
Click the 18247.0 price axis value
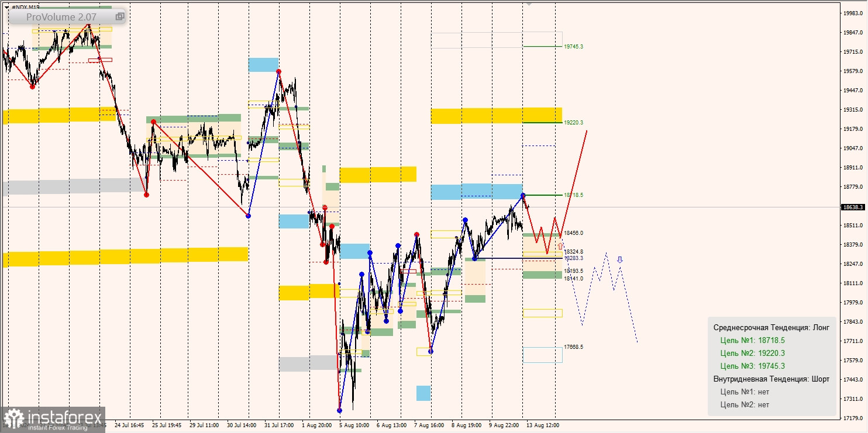pyautogui.click(x=853, y=264)
